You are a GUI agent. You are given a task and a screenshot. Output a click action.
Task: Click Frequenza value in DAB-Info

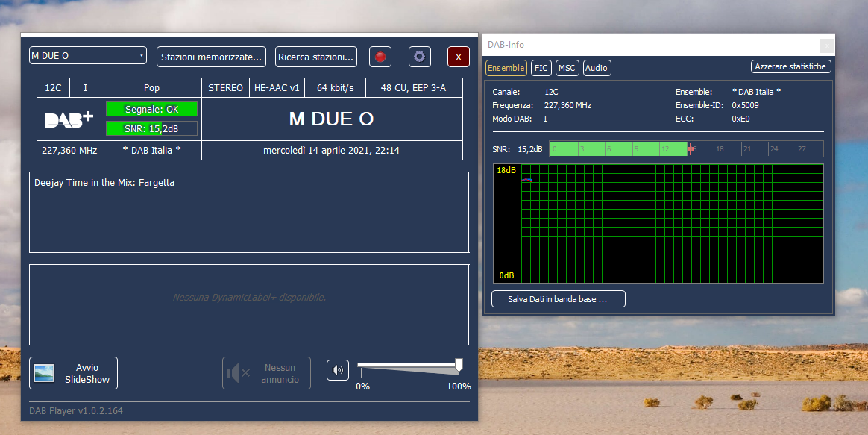pyautogui.click(x=567, y=105)
